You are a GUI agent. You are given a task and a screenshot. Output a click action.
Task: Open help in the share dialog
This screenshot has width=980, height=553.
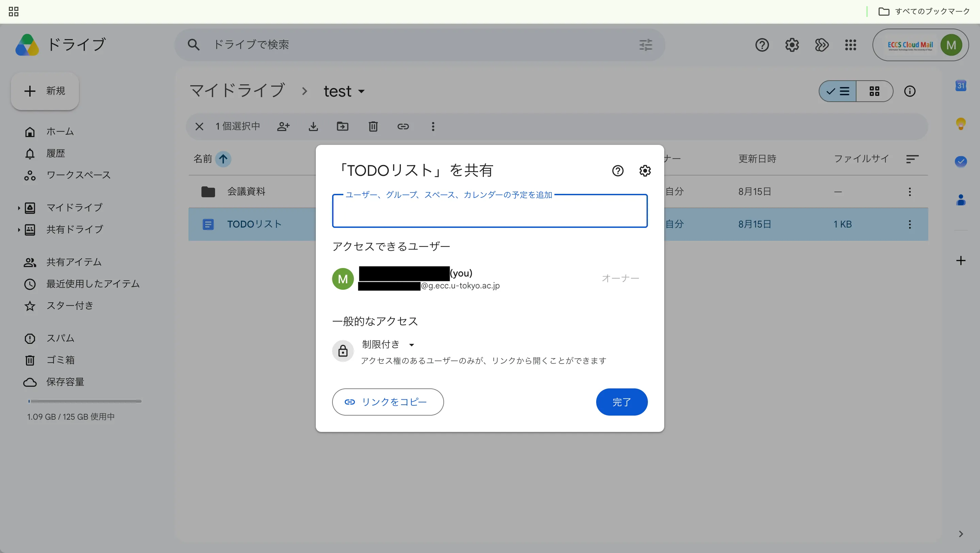pyautogui.click(x=618, y=171)
